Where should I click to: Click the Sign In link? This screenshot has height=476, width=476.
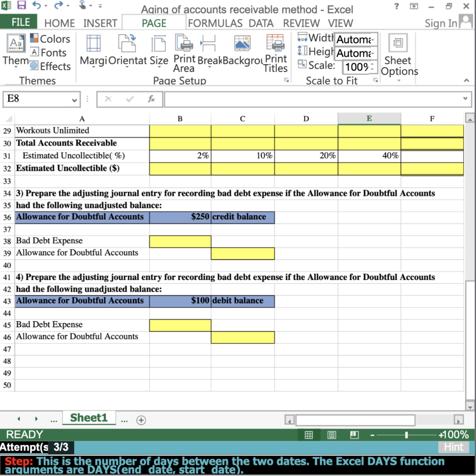coord(440,23)
